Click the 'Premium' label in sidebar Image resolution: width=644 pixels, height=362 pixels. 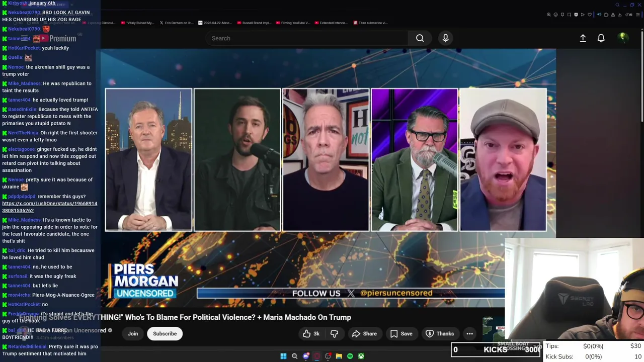tap(63, 38)
